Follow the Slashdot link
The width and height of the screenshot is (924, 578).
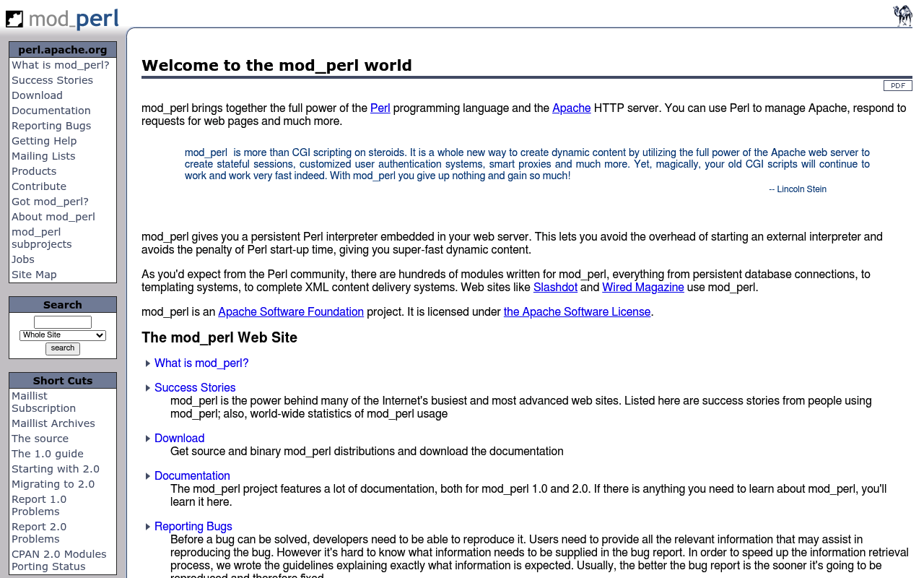(555, 288)
